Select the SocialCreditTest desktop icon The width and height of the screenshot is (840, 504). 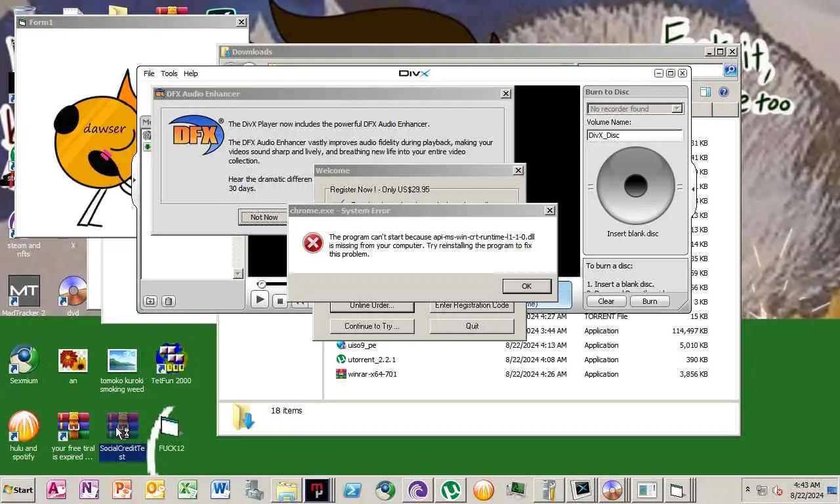(122, 435)
